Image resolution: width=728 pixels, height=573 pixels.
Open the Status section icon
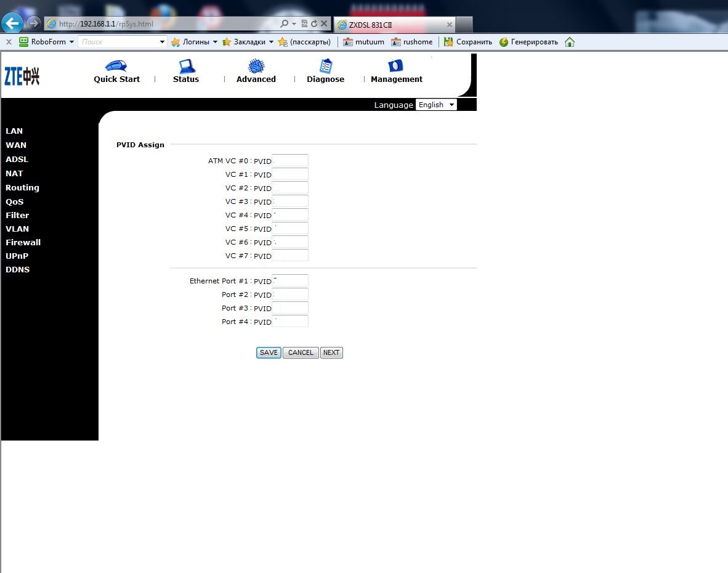tap(186, 66)
